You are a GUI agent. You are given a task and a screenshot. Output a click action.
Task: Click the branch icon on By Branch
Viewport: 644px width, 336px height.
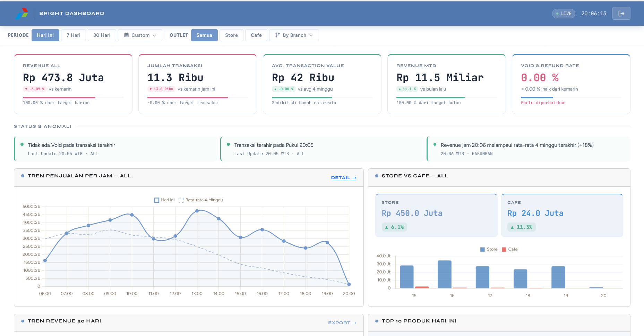[277, 35]
